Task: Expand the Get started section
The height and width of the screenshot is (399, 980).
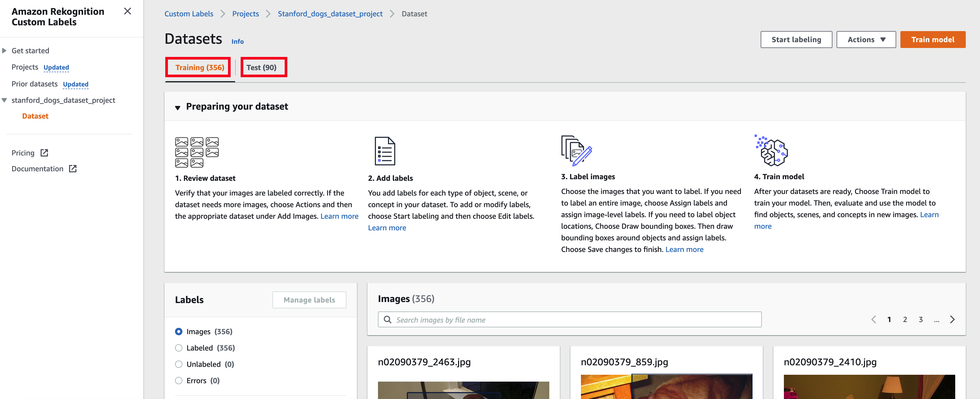Action: [4, 51]
